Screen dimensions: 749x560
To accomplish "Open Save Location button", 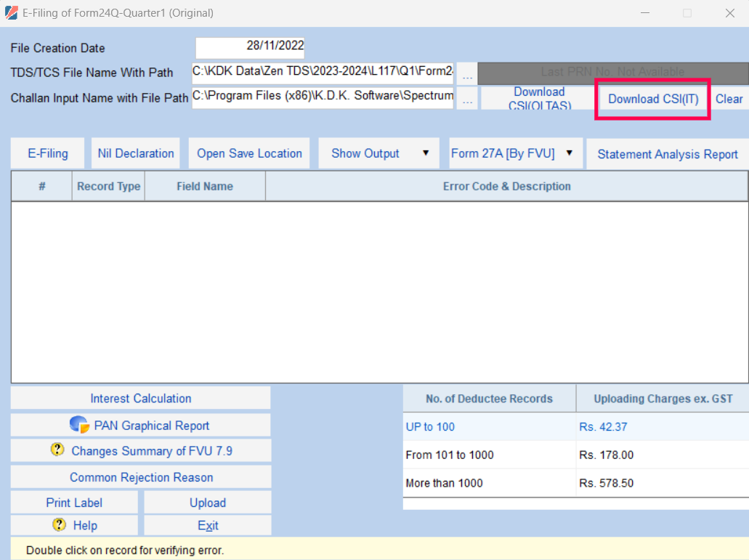I will tap(249, 153).
